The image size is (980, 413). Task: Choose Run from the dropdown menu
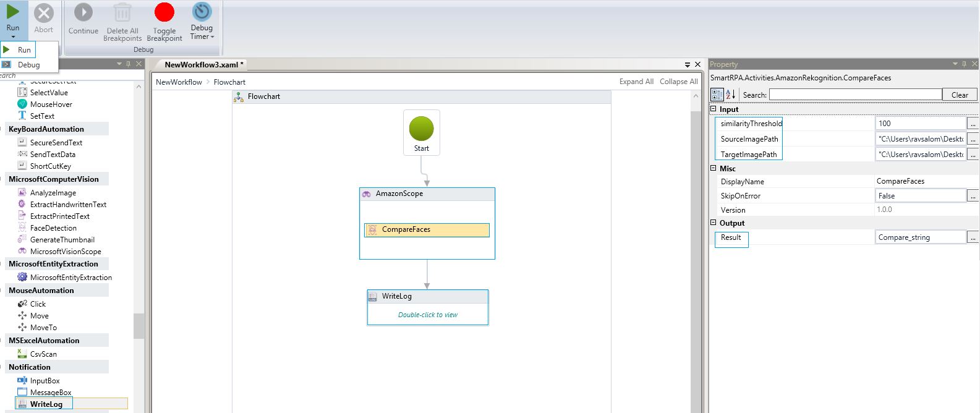[x=24, y=50]
